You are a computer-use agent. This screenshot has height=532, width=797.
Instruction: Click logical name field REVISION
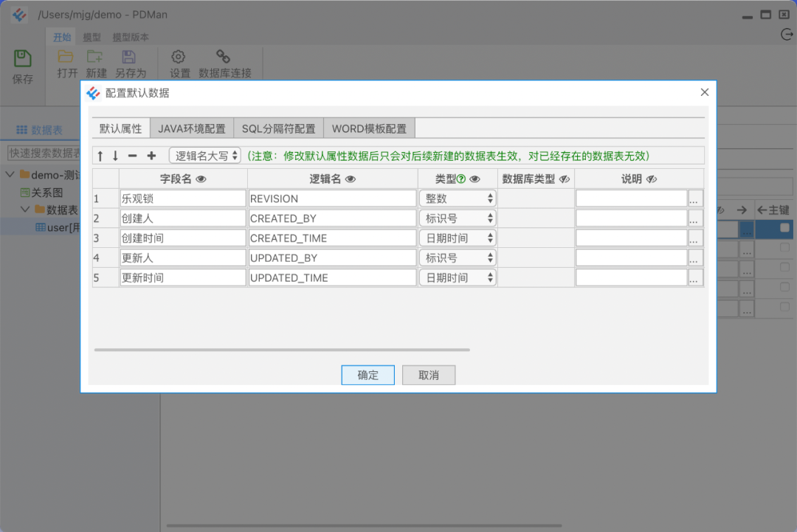click(332, 198)
